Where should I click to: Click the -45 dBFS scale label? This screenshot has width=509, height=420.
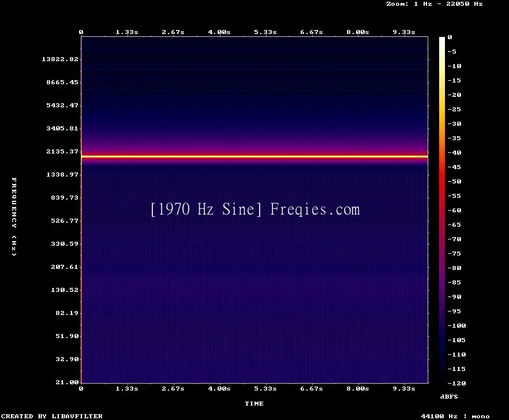454,167
